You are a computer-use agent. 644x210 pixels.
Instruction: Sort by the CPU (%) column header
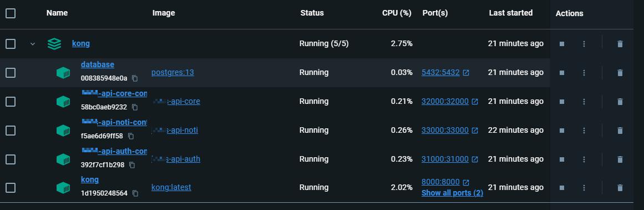[x=397, y=13]
